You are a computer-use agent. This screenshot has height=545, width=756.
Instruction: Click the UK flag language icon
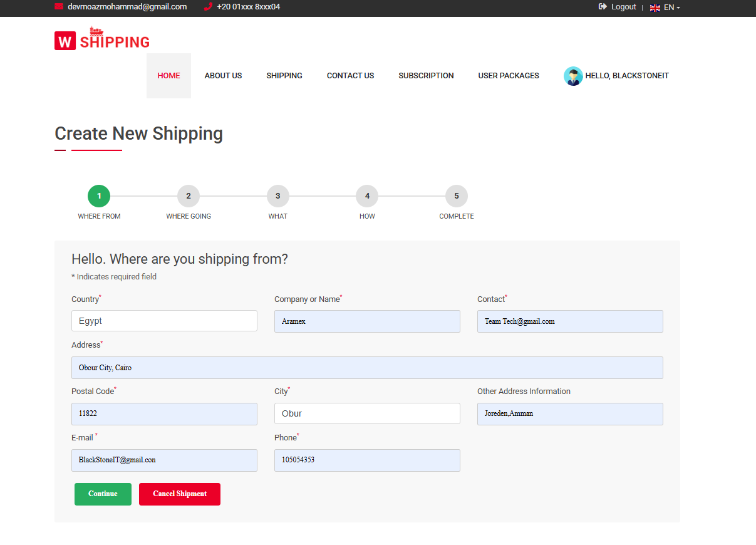point(655,8)
